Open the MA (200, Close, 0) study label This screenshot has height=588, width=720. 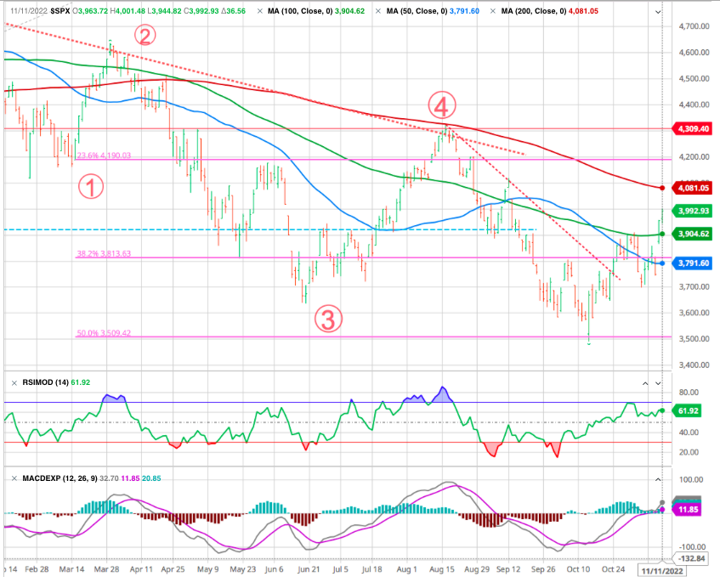[534, 11]
